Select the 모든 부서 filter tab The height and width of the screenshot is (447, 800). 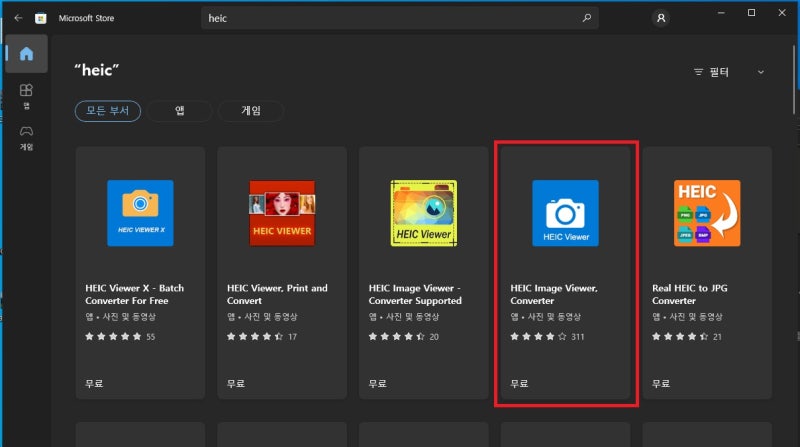(108, 111)
